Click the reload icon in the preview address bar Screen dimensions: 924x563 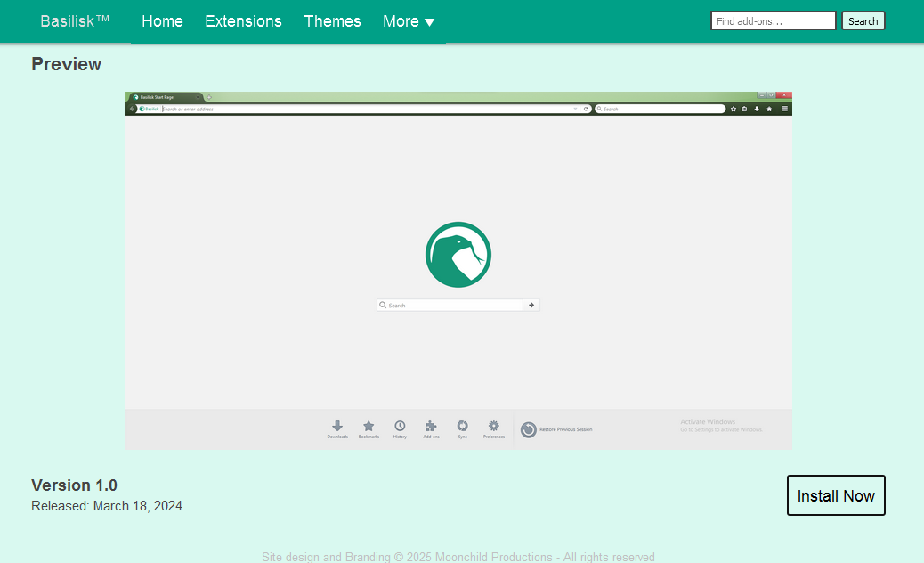586,109
